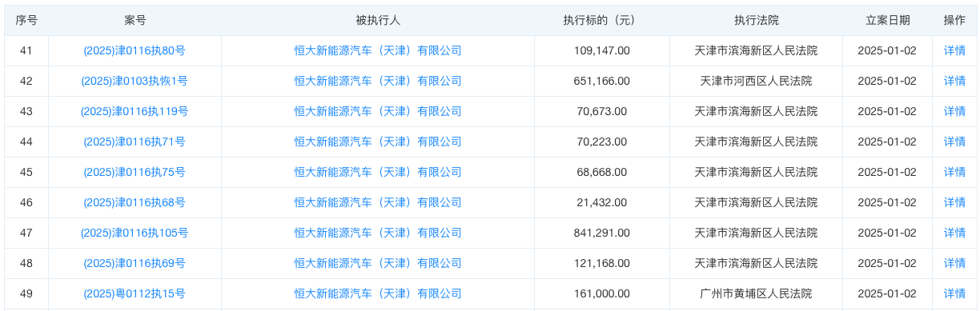Open 详情 for row 49 Guangzhou case

[954, 293]
